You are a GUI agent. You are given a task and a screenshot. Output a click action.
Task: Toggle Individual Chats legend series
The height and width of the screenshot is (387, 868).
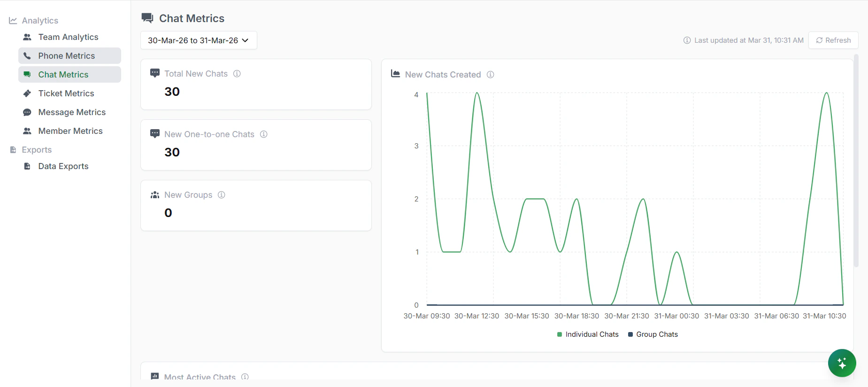click(x=588, y=334)
